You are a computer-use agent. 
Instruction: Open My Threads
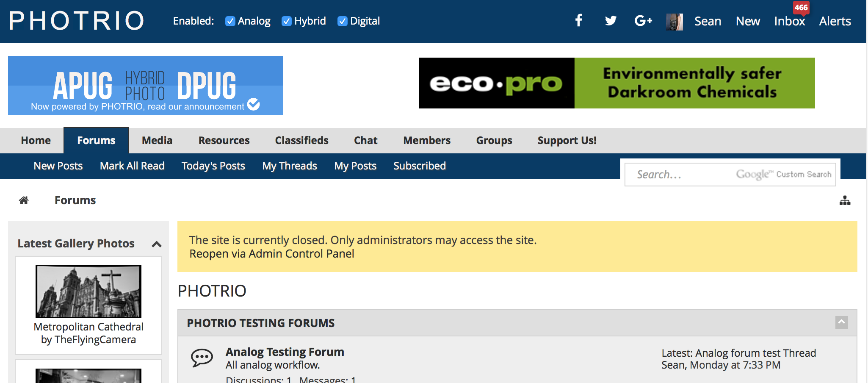(x=290, y=166)
